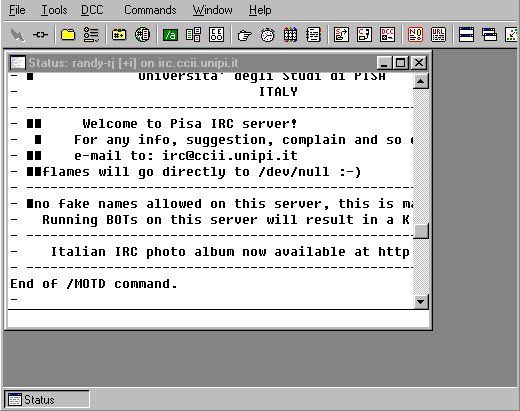Open the URL list icon
Screen dimensions: 520x411
tap(438, 35)
